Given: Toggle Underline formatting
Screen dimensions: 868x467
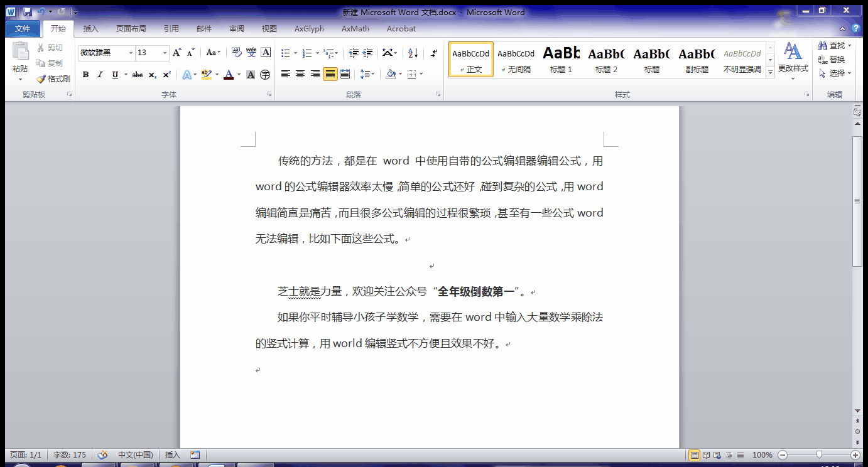Looking at the screenshot, I should (114, 75).
